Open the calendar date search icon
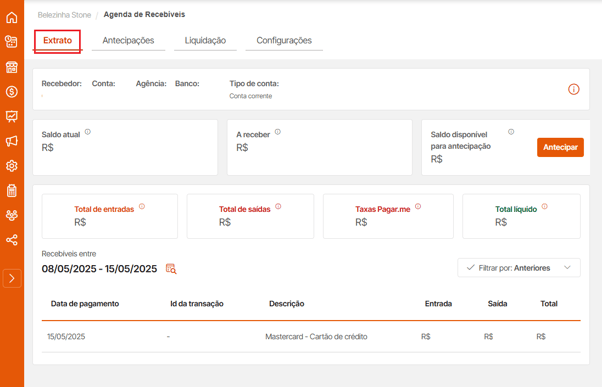602x387 pixels. (171, 269)
